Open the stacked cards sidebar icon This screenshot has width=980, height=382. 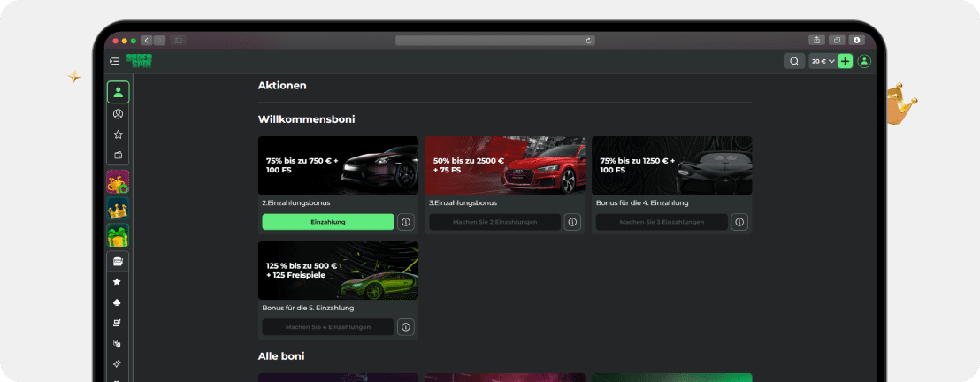click(118, 262)
